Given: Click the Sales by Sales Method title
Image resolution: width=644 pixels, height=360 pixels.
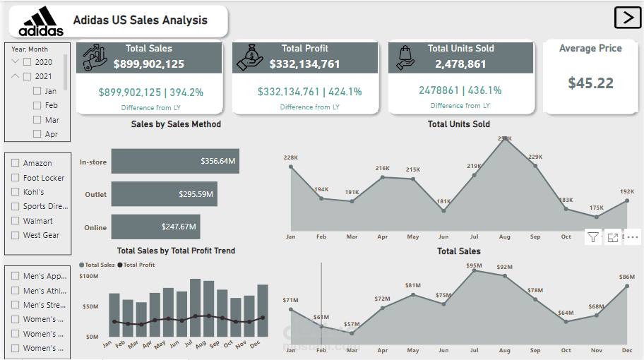Looking at the screenshot, I should tap(176, 124).
